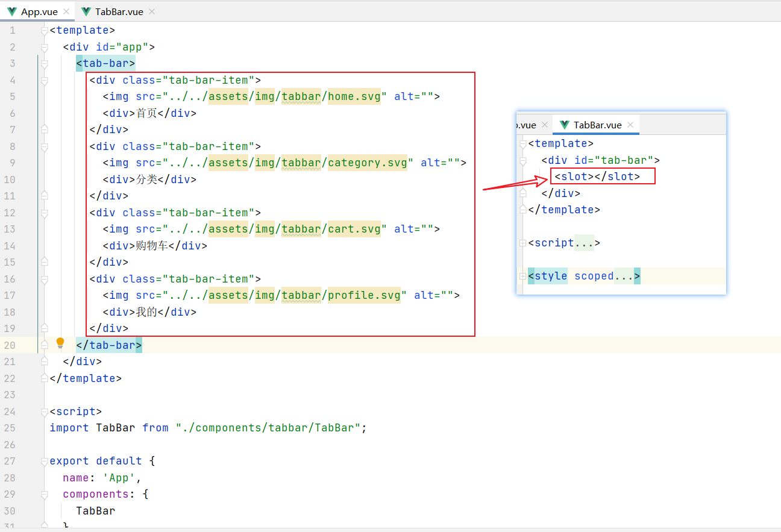Screen dimensions: 781x532
Task: Fold the second tab-bar-item div at line 8
Action: pos(44,146)
